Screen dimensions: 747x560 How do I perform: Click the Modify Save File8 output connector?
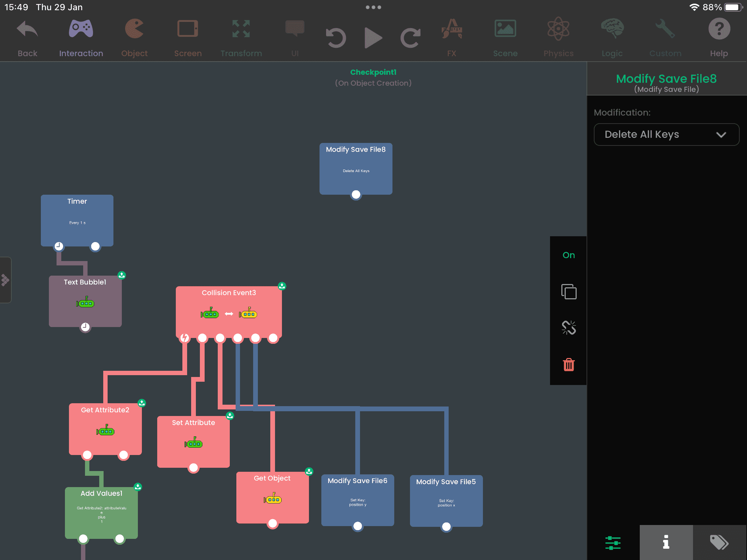[x=356, y=195]
